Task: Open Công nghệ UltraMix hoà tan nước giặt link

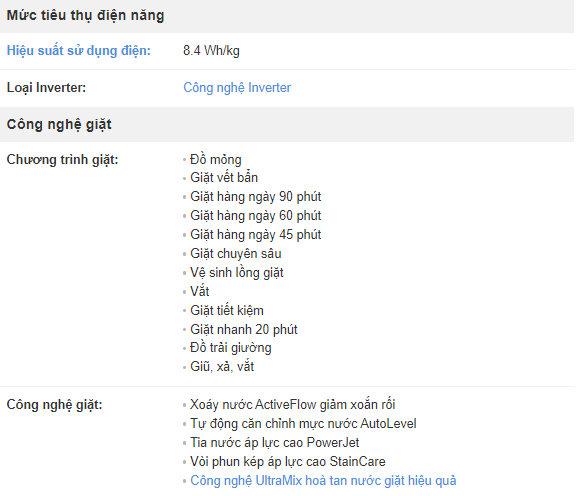Action: (x=323, y=481)
